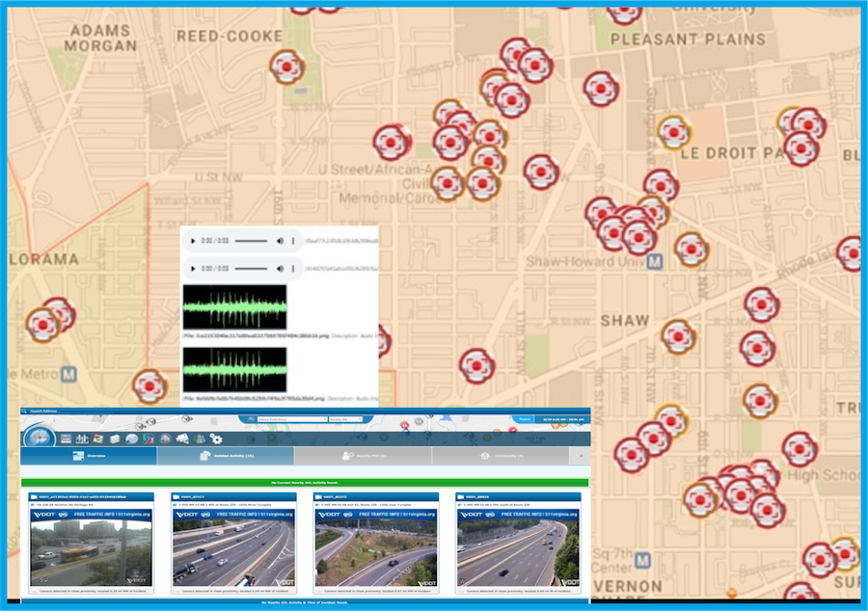Switch to the Nearby POI tab
This screenshot has width=868, height=611.
point(364,456)
